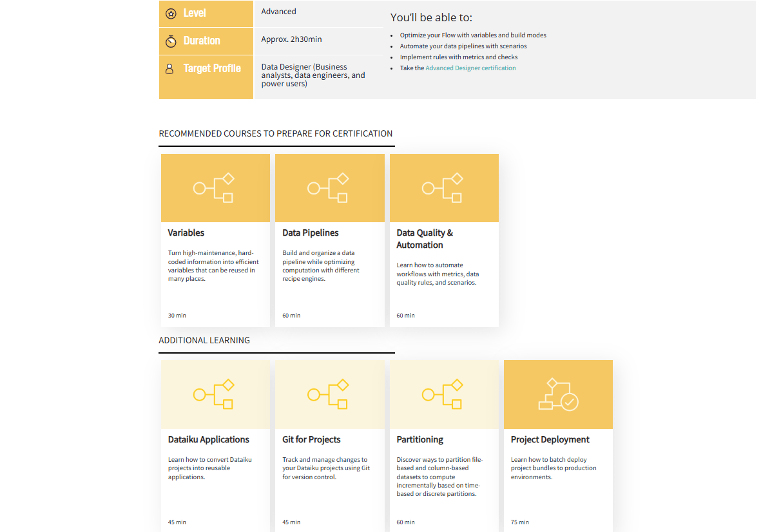Click the 'Level' label

click(195, 14)
